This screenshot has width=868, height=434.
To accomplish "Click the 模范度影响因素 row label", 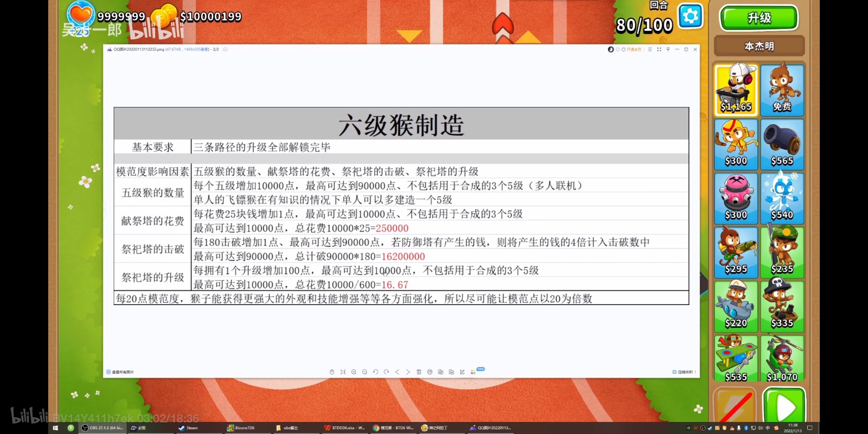I will click(153, 171).
